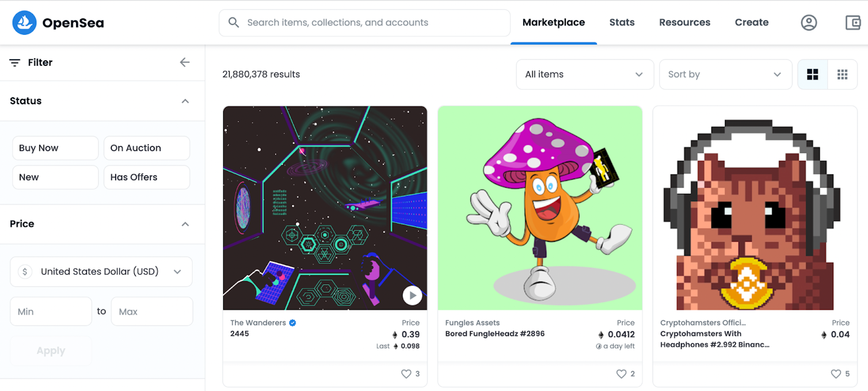Image resolution: width=868 pixels, height=391 pixels.
Task: Click the search magnifier icon
Action: pyautogui.click(x=234, y=23)
